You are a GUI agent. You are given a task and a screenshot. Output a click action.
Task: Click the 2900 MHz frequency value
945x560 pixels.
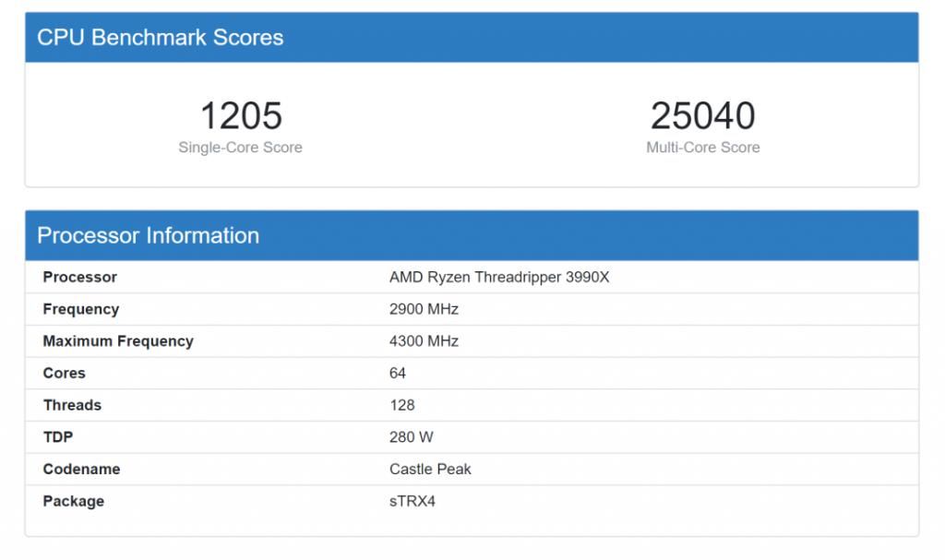tap(424, 309)
